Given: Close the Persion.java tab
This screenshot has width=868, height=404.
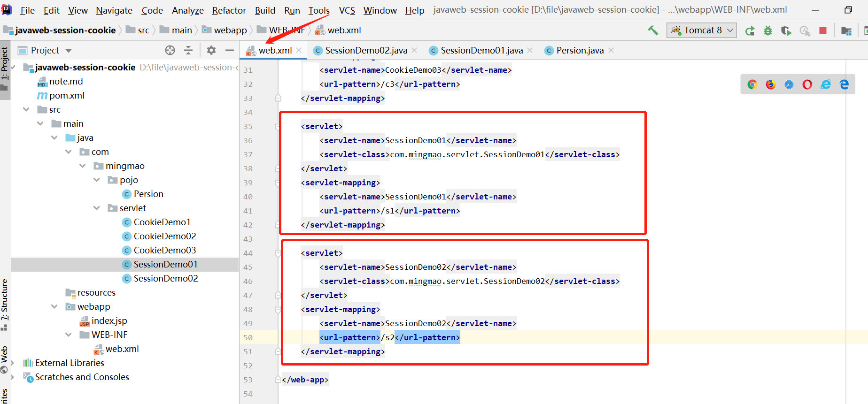Looking at the screenshot, I should pyautogui.click(x=611, y=50).
